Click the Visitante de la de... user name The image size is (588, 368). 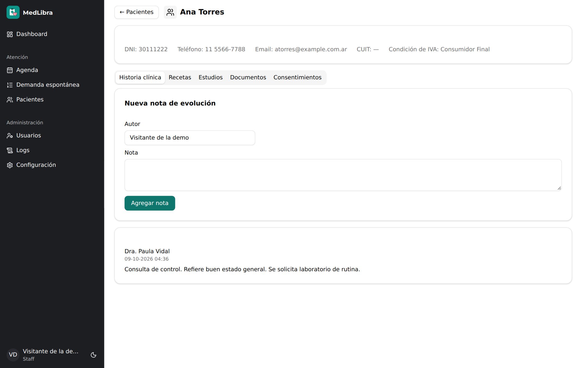51,351
